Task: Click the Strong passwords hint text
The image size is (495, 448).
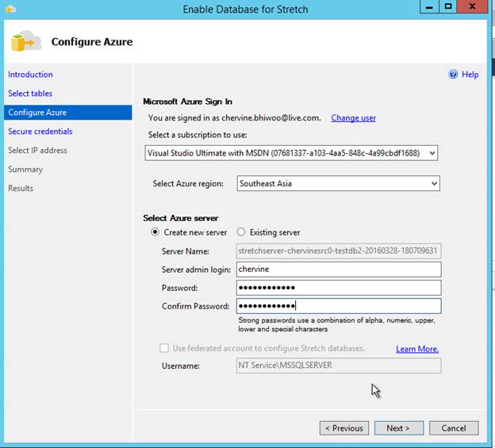Action: tap(337, 324)
